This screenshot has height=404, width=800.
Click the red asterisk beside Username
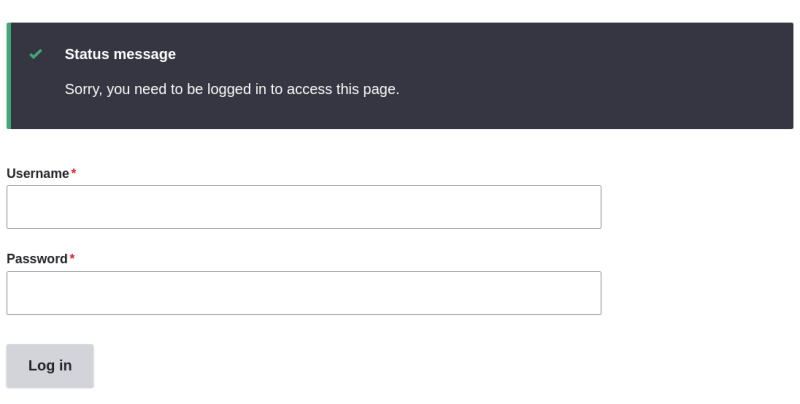[74, 172]
